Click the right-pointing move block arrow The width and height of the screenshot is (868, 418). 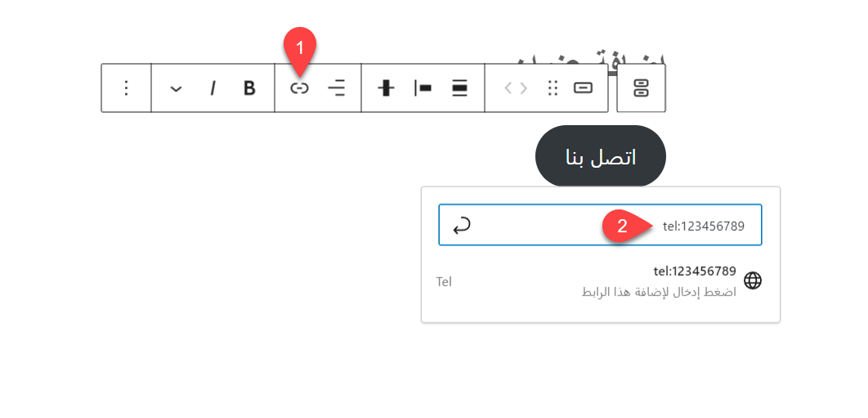tap(524, 88)
